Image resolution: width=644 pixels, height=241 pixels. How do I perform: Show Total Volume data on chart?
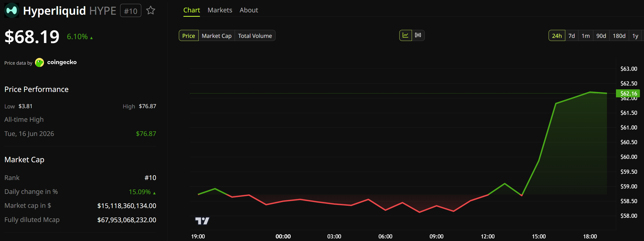(x=255, y=36)
